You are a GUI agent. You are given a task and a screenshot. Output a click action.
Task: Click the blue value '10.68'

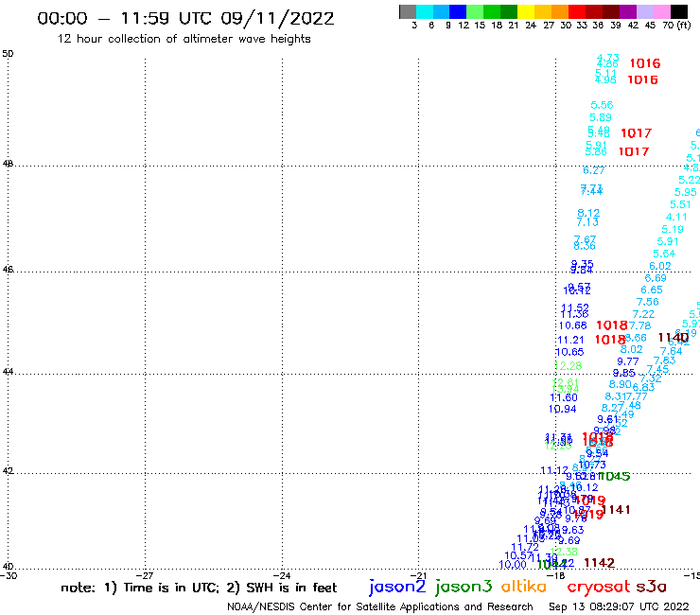572,326
